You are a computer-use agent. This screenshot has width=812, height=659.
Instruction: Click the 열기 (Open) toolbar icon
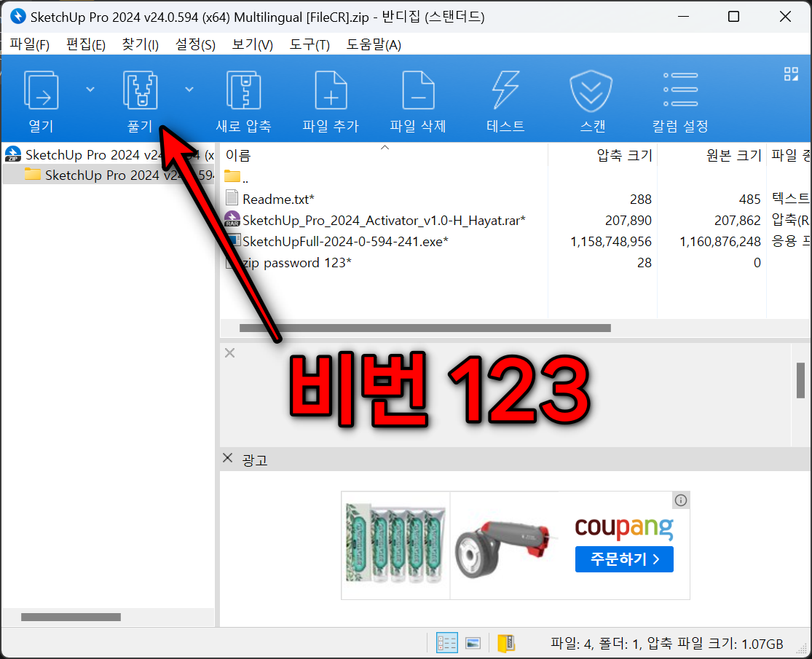pyautogui.click(x=41, y=90)
